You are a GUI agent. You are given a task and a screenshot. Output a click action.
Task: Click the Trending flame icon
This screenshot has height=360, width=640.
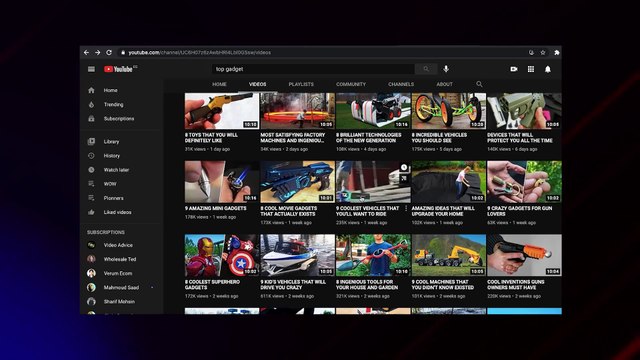[x=91, y=104]
